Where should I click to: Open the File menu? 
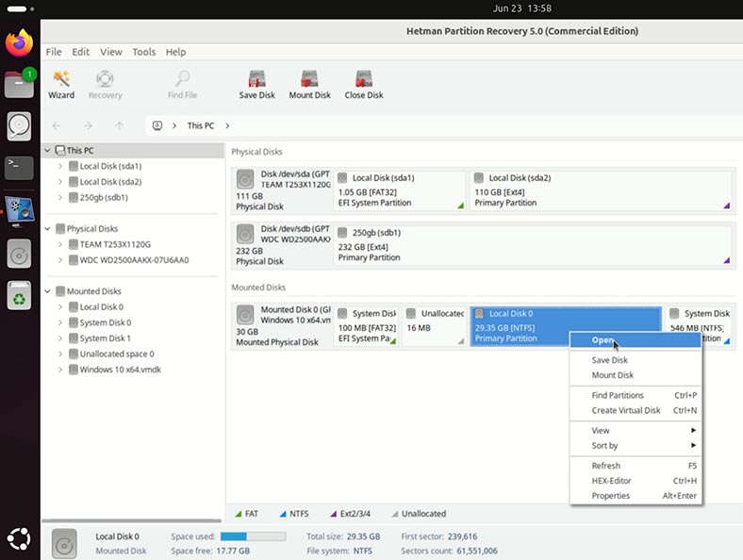point(54,52)
